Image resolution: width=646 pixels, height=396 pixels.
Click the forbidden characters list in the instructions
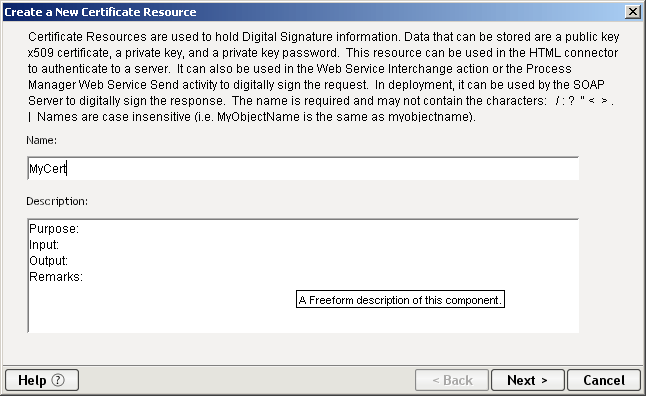click(x=584, y=101)
